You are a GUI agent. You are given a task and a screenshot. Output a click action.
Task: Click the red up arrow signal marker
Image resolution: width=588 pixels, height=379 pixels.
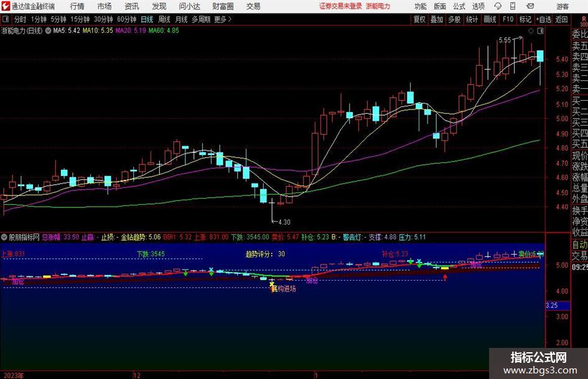(445, 278)
